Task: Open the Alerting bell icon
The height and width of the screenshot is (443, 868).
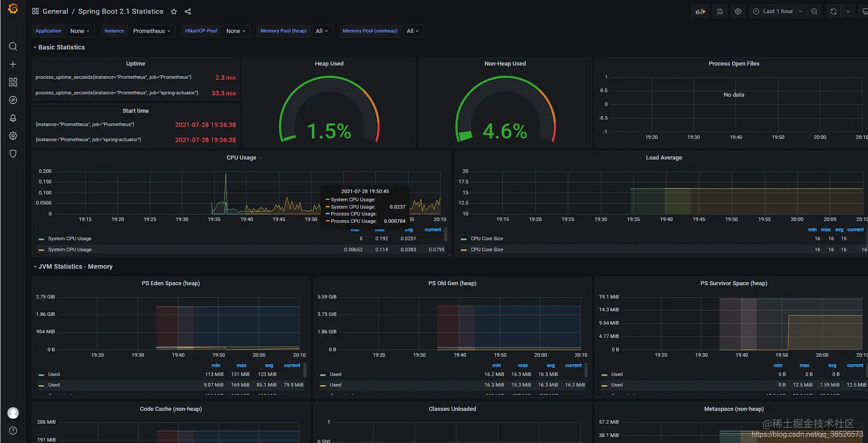Action: pos(13,118)
